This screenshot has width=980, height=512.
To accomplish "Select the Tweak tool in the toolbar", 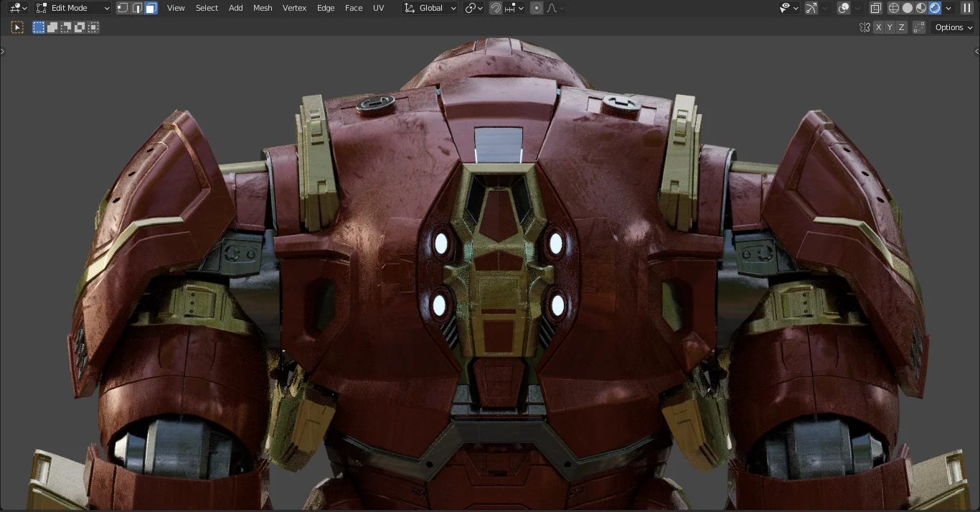I will 17,27.
